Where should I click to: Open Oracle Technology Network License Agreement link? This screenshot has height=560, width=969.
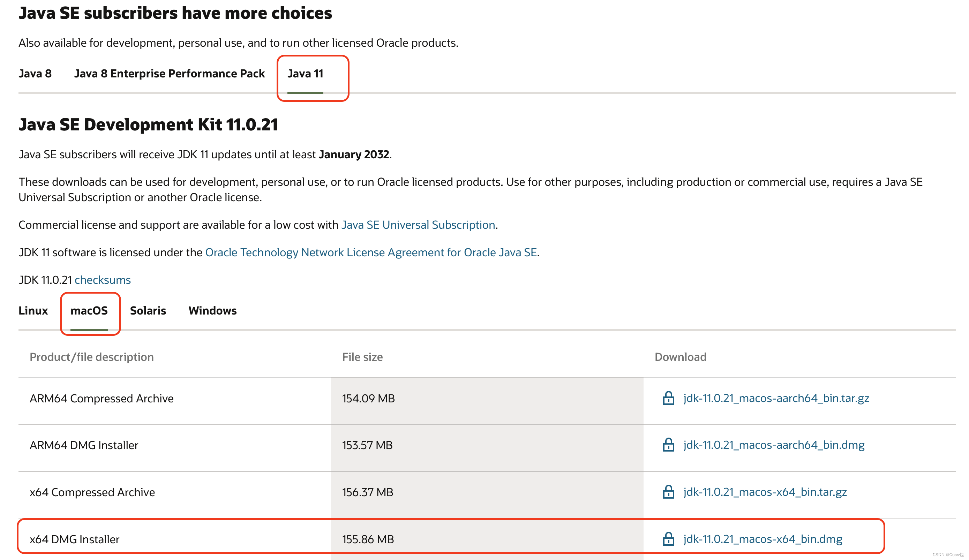tap(371, 252)
